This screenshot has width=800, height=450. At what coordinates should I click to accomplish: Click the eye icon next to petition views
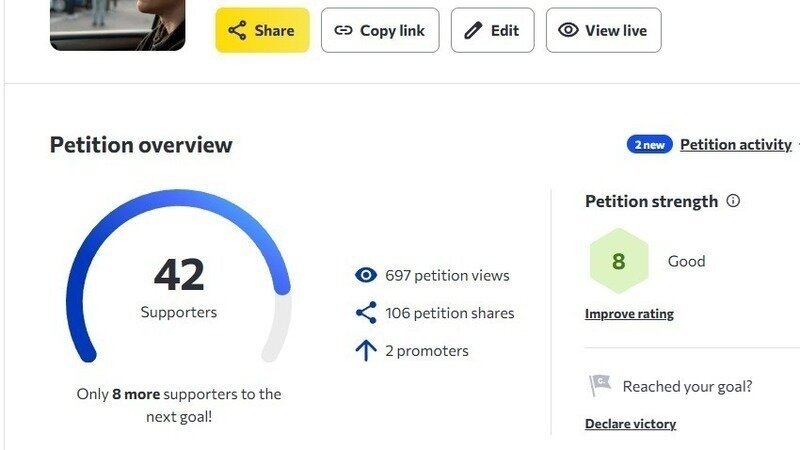[366, 276]
